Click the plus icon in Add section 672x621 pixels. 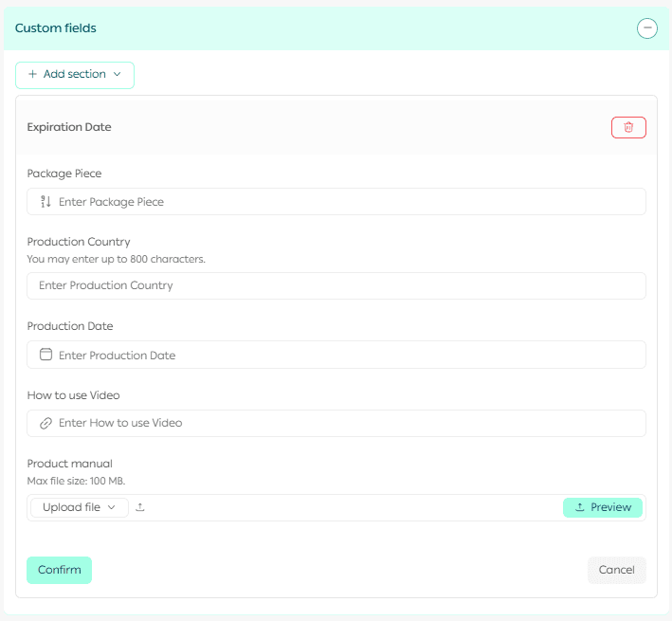pos(32,74)
